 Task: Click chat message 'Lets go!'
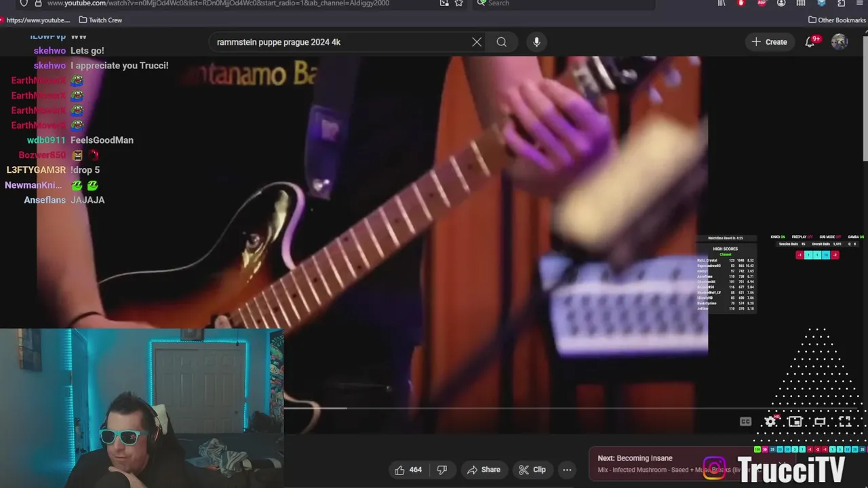point(87,51)
